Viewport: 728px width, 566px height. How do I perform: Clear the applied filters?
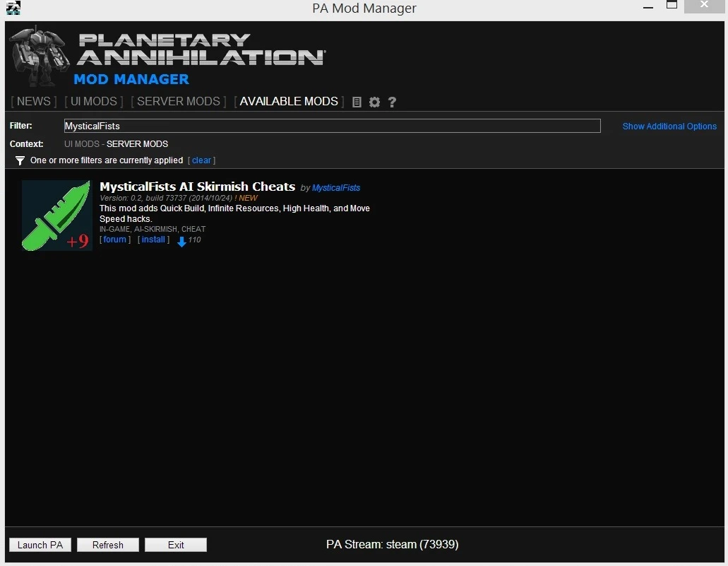[201, 160]
